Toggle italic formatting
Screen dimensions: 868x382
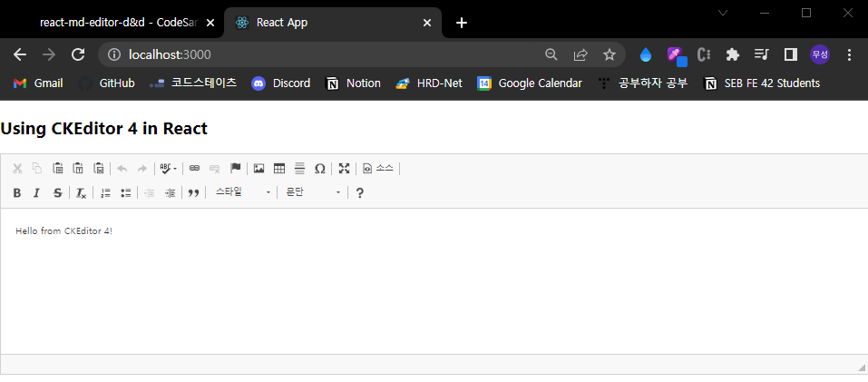37,192
